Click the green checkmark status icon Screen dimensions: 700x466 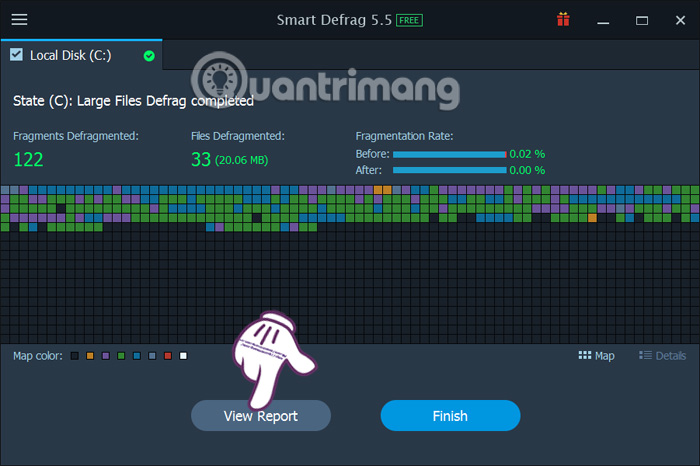coord(149,56)
